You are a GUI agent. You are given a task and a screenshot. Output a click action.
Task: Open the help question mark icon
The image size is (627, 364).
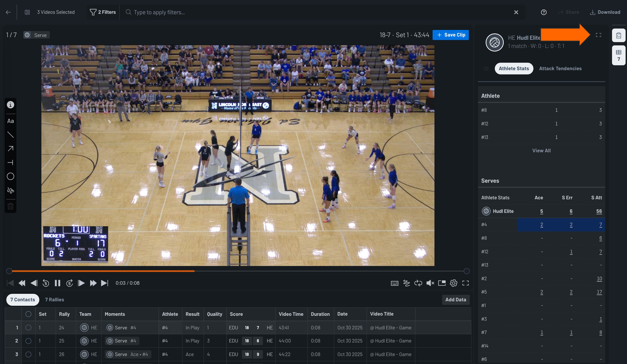tap(544, 12)
